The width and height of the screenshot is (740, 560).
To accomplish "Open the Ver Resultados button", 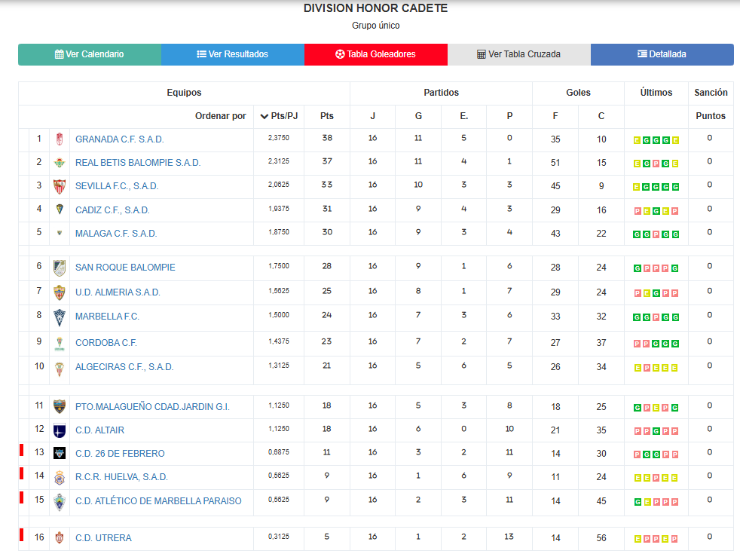I will point(233,54).
